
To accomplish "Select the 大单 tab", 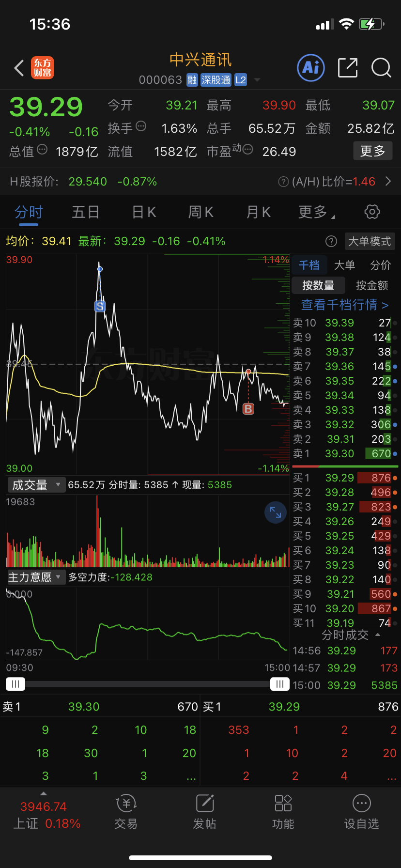I will [345, 265].
